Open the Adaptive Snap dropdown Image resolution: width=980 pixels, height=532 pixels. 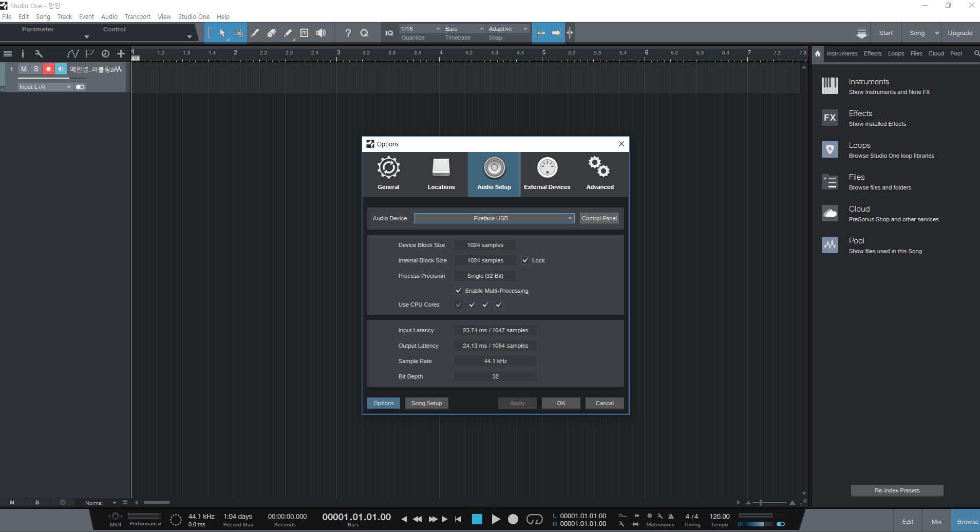[x=508, y=29]
